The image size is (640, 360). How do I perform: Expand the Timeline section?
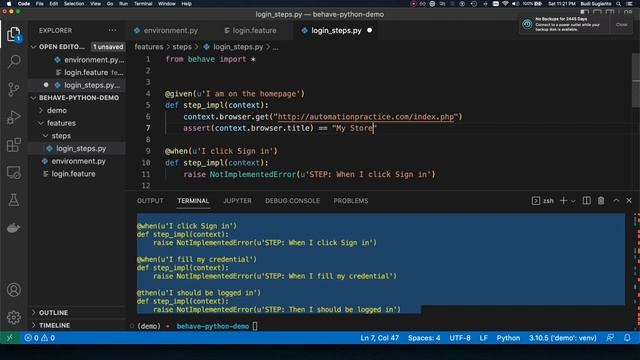coord(54,325)
